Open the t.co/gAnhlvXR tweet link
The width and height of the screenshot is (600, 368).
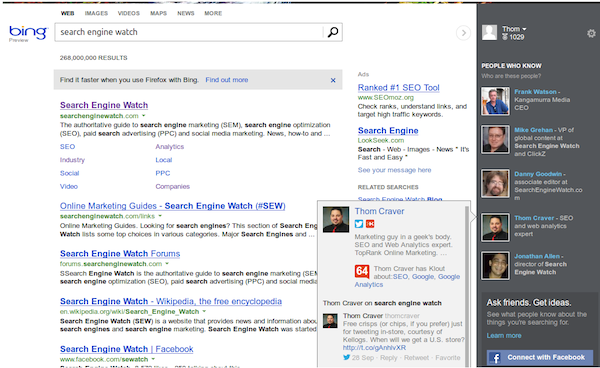click(x=374, y=348)
